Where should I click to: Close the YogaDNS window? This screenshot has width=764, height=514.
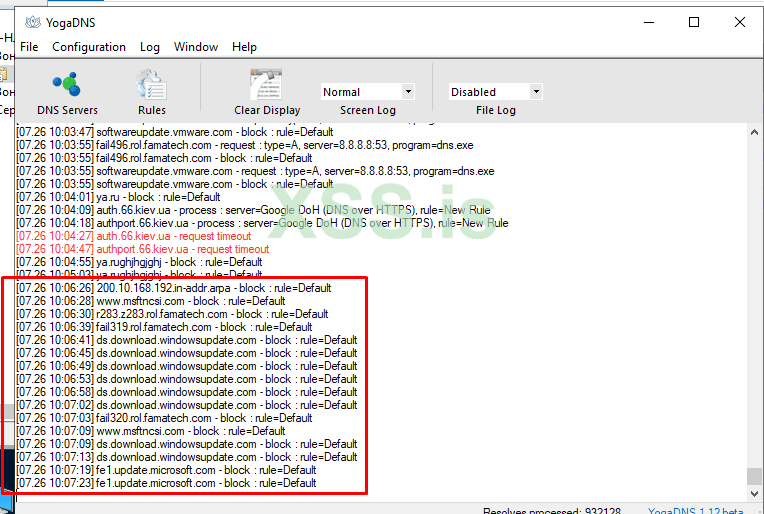[740, 22]
